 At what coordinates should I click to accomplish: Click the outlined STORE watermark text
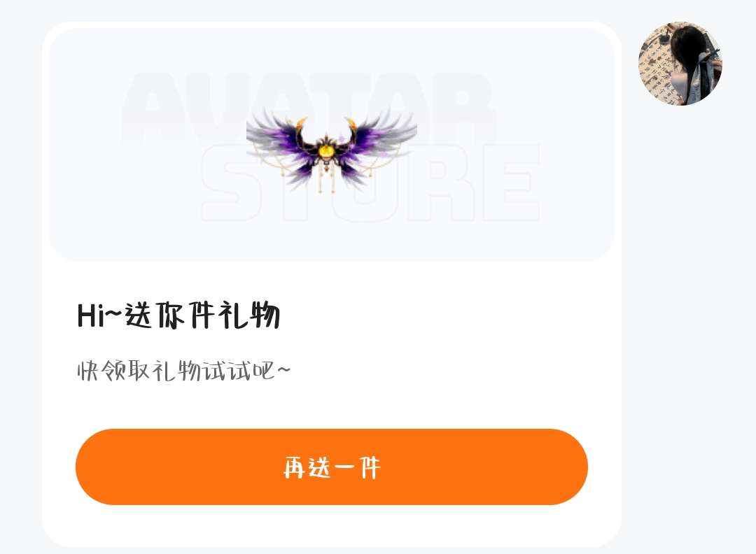click(x=370, y=183)
